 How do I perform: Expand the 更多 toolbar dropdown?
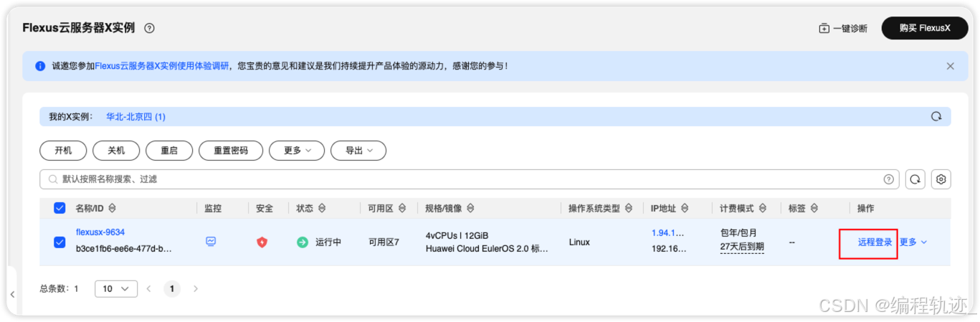coord(297,151)
